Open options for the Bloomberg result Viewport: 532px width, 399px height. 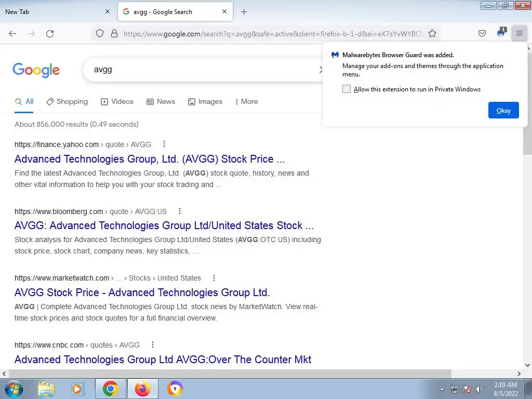(179, 211)
